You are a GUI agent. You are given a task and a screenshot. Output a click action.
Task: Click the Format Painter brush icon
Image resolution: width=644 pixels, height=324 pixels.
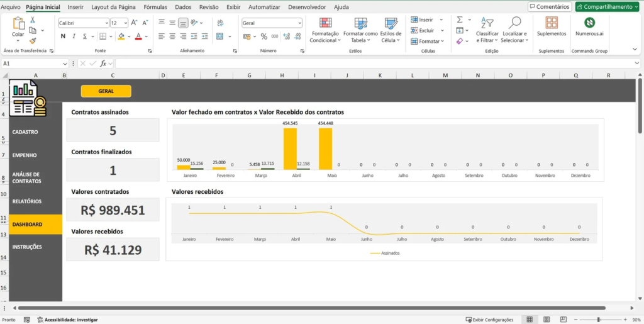[x=32, y=40]
